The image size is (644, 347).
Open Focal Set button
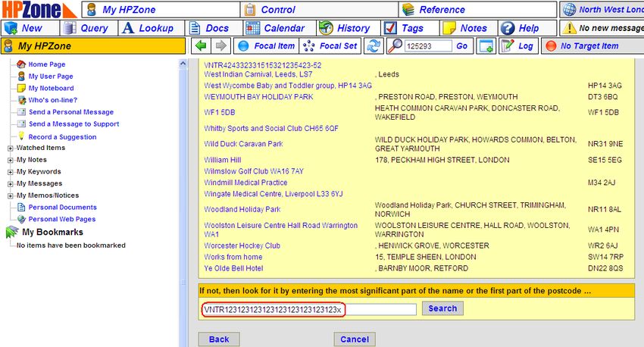pyautogui.click(x=330, y=46)
